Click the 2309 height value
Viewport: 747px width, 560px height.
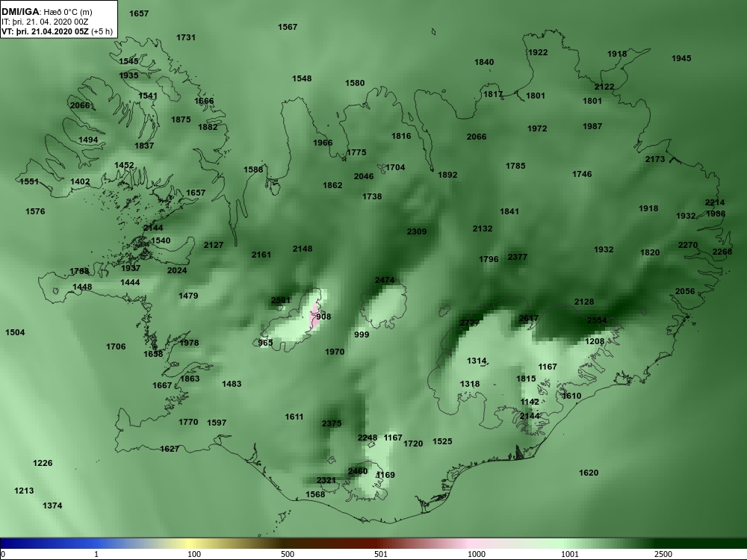click(x=417, y=231)
